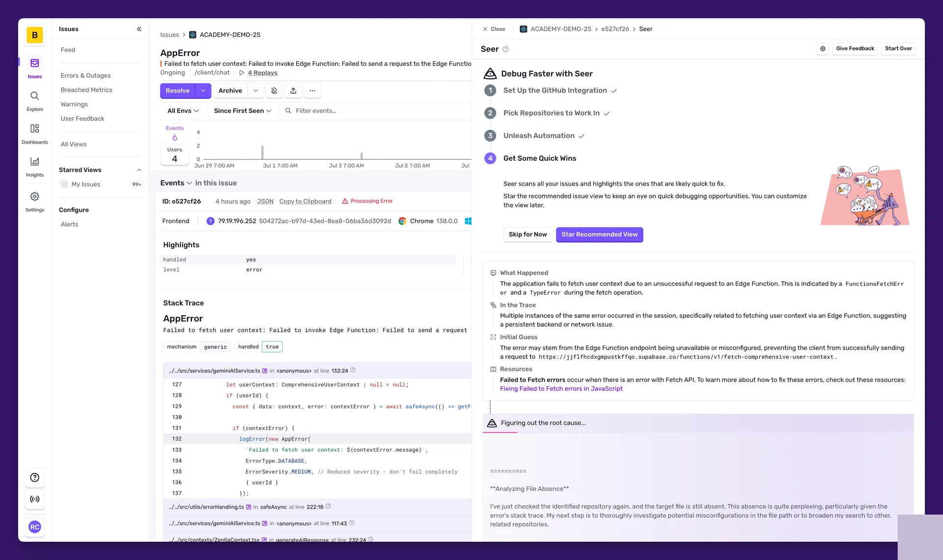Open the Dashboards section

coord(34,133)
